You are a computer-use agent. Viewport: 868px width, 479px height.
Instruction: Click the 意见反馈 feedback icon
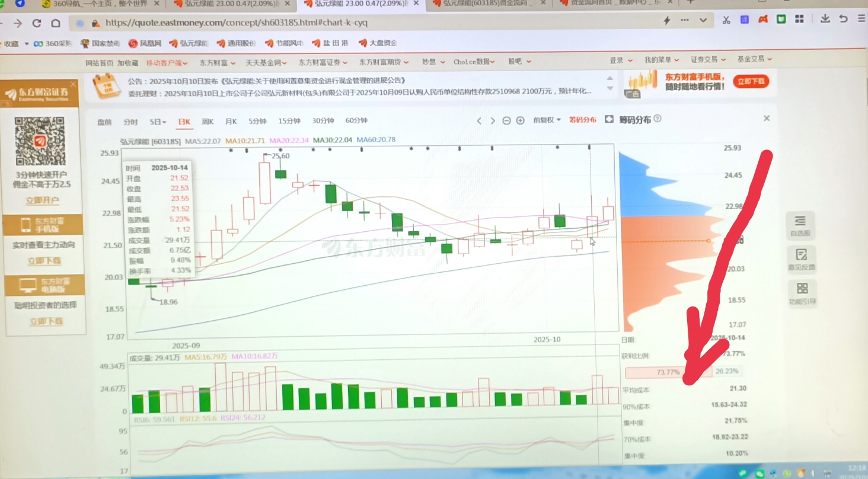pyautogui.click(x=802, y=258)
